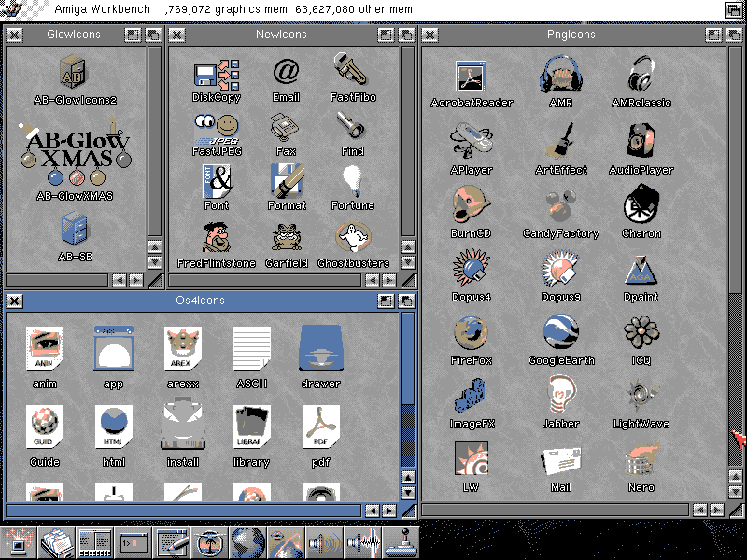Click the GoogleEarth icon
This screenshot has height=560, width=747.
click(x=561, y=331)
